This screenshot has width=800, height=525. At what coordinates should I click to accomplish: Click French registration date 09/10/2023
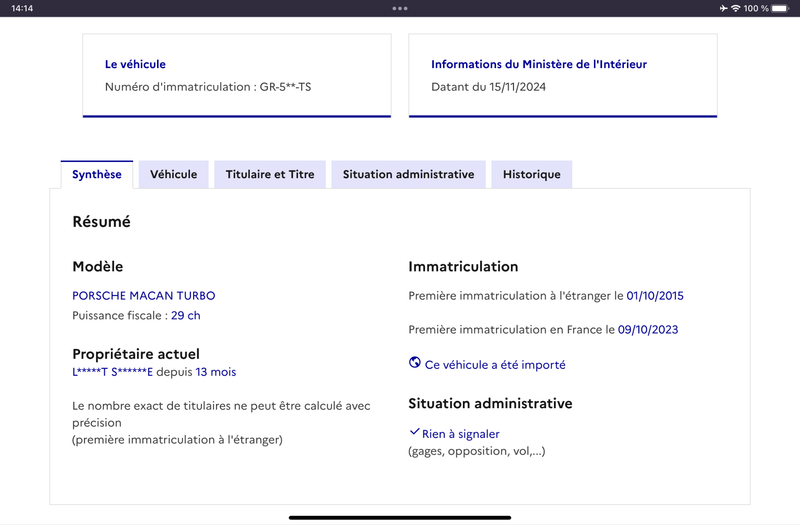click(x=648, y=330)
